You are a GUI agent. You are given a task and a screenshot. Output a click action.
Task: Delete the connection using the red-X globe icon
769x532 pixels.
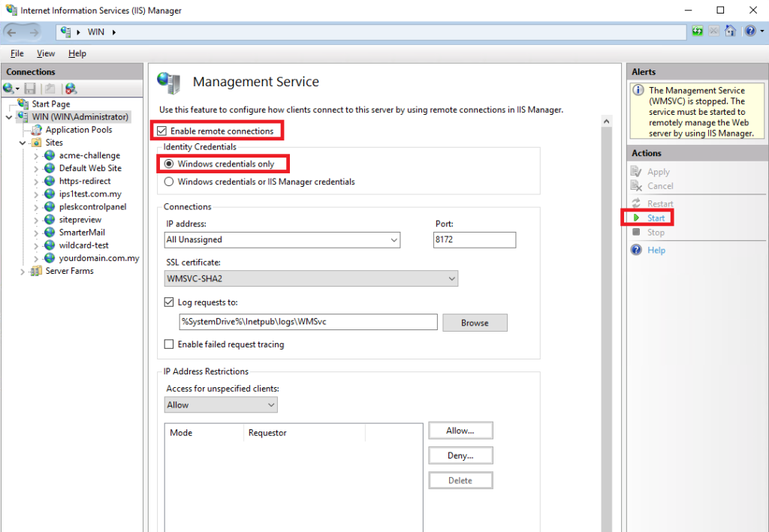click(x=71, y=88)
